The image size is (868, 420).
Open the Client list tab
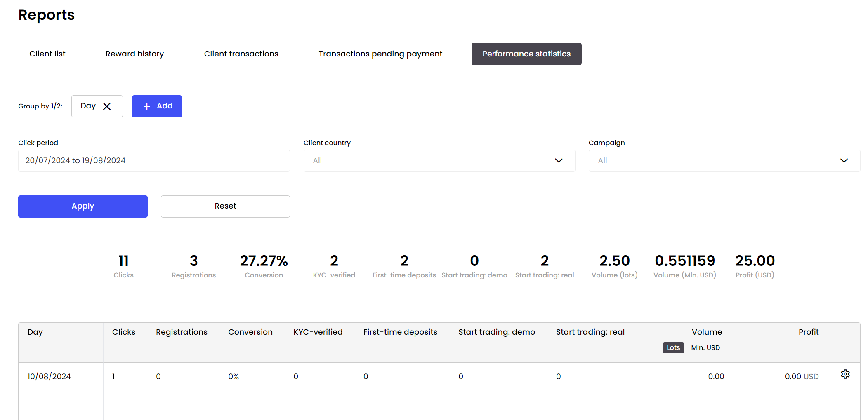(47, 54)
